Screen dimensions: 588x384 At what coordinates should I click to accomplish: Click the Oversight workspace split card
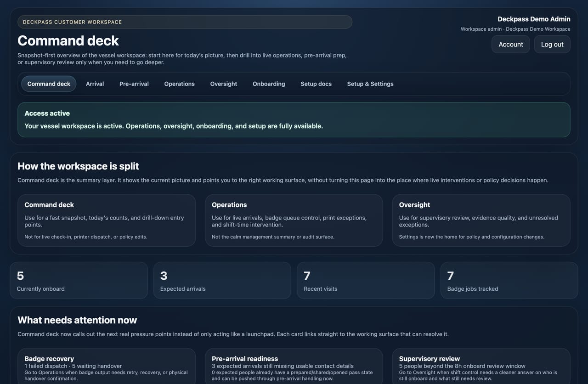click(481, 220)
